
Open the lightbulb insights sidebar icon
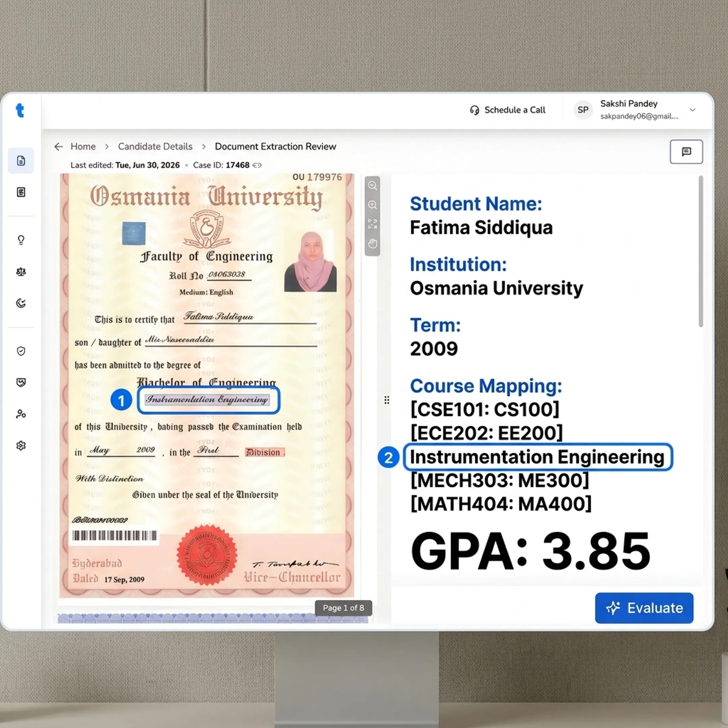tap(21, 240)
